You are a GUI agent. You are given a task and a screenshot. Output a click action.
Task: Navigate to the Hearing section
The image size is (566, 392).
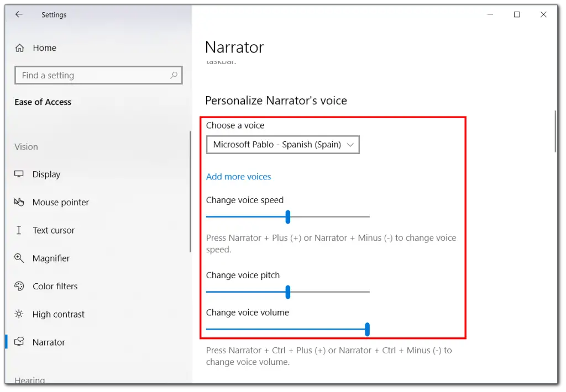pos(29,380)
